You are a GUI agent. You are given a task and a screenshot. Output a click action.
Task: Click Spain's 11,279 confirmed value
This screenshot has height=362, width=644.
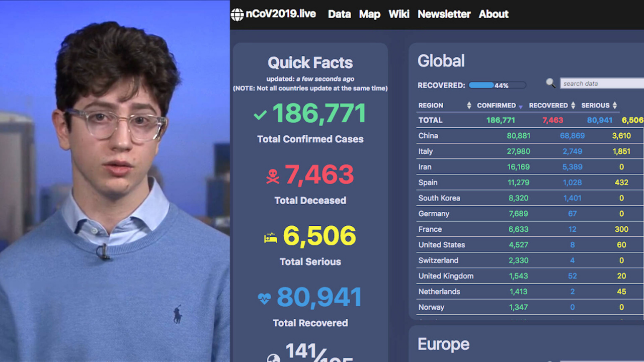pyautogui.click(x=518, y=183)
